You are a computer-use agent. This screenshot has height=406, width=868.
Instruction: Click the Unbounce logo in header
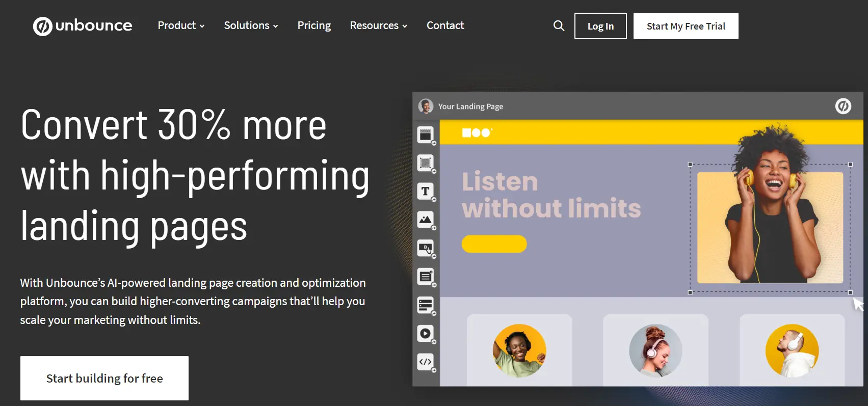pyautogui.click(x=83, y=26)
